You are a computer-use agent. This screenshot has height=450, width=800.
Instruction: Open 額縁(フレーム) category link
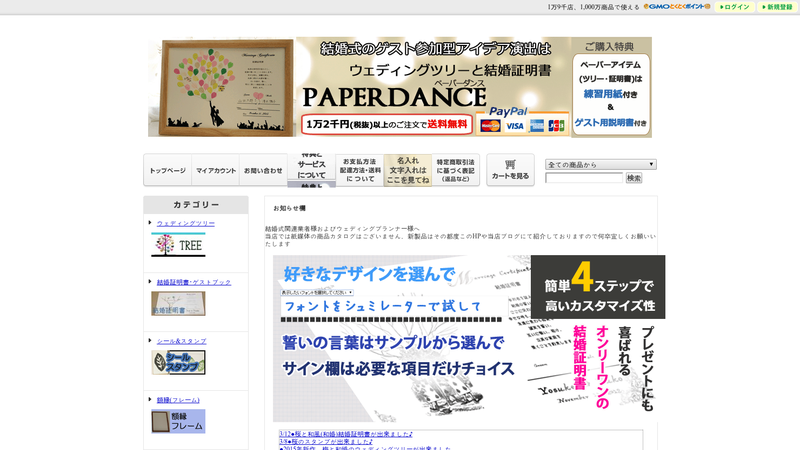click(178, 400)
